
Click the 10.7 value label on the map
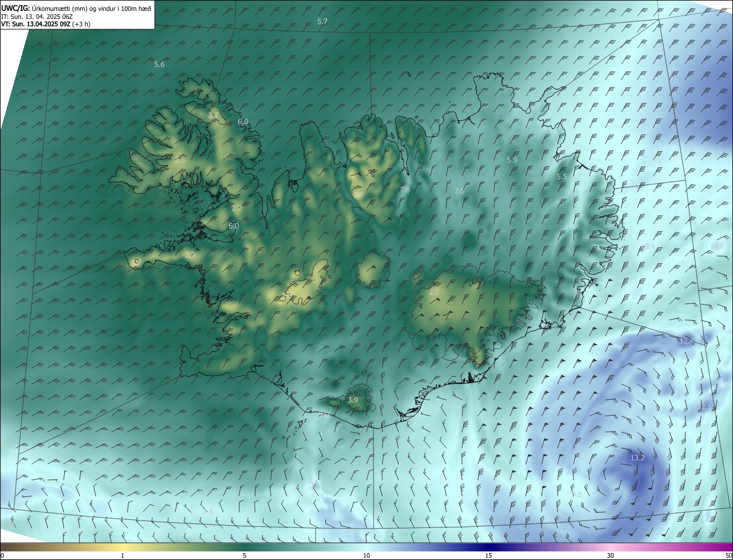click(717, 246)
